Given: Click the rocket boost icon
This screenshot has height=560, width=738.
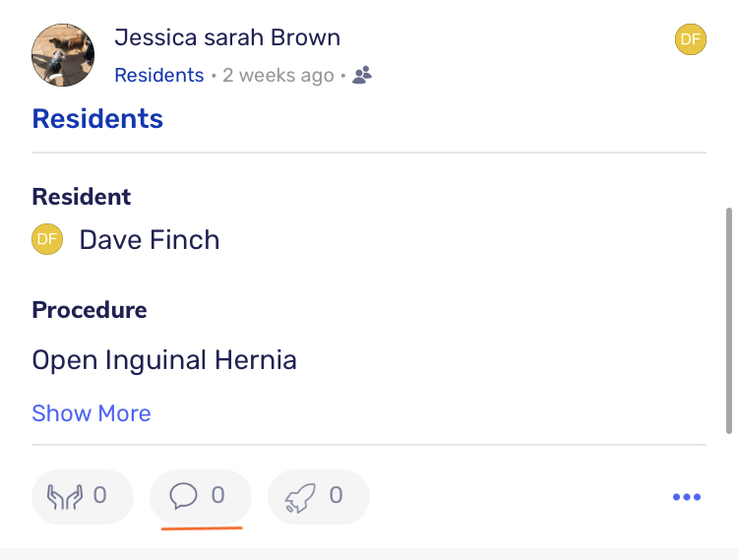Looking at the screenshot, I should click(x=300, y=497).
